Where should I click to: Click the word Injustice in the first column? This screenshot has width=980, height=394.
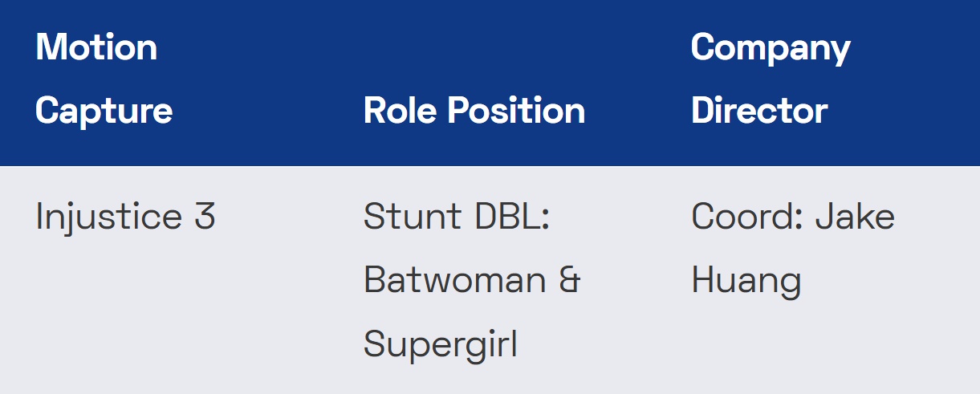108,217
